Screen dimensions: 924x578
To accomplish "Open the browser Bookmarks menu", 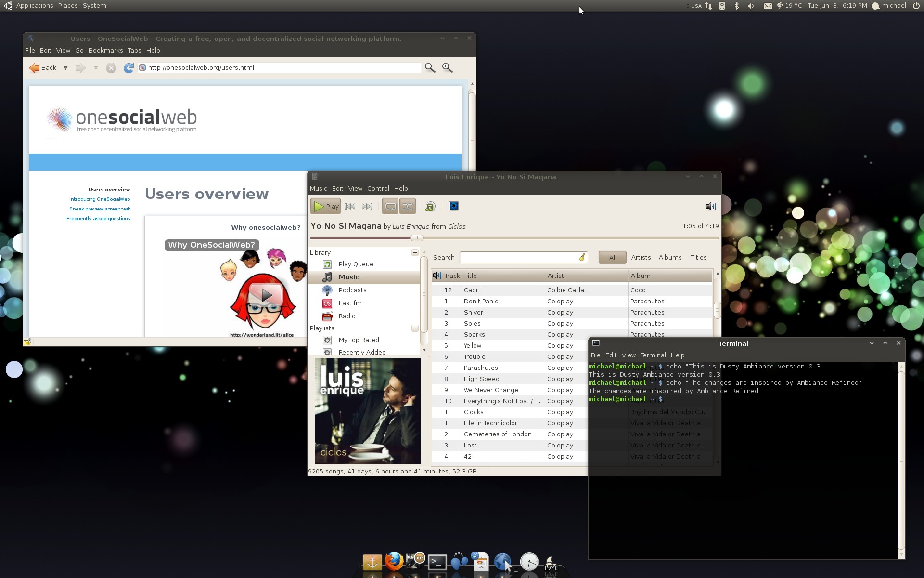I will (x=105, y=50).
